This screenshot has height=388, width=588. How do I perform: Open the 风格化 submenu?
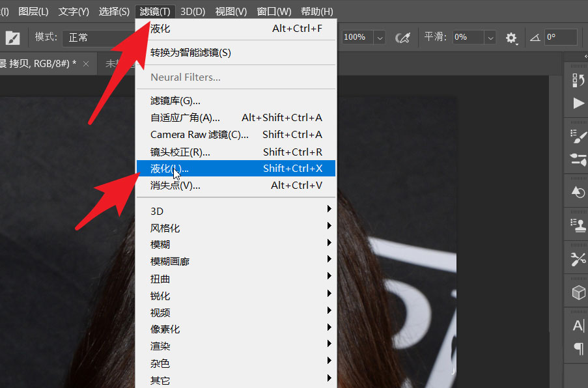tap(236, 228)
